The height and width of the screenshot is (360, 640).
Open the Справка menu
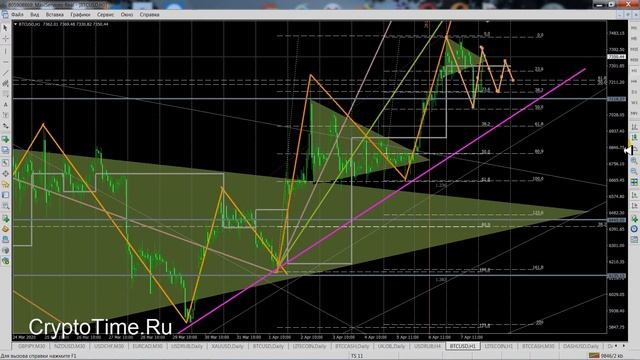149,15
